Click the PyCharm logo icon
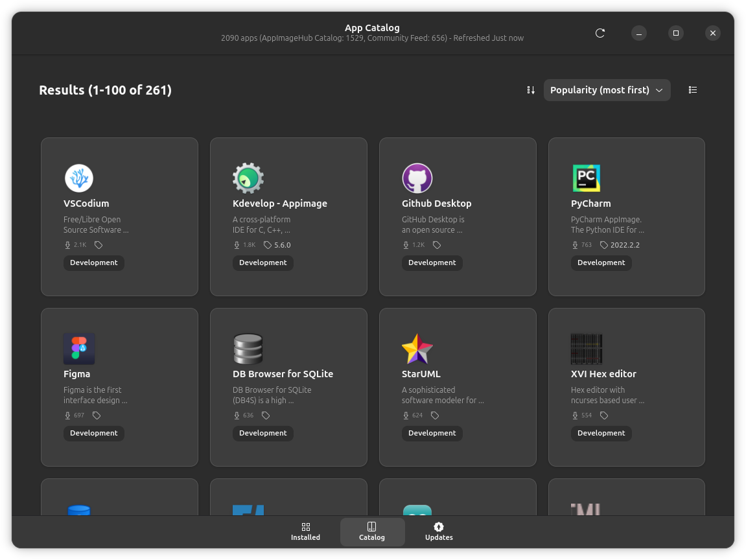This screenshot has height=560, width=746. point(587,178)
